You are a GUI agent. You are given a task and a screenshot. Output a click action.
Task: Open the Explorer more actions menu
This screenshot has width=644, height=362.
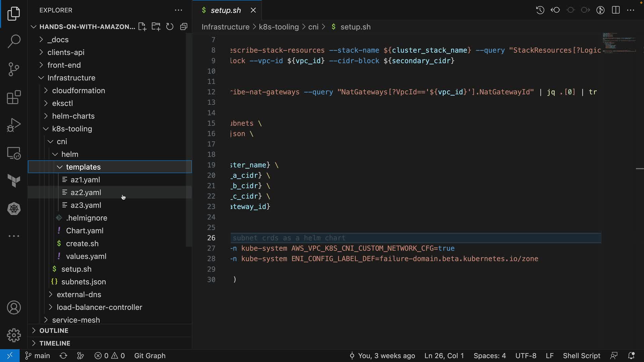tap(178, 10)
